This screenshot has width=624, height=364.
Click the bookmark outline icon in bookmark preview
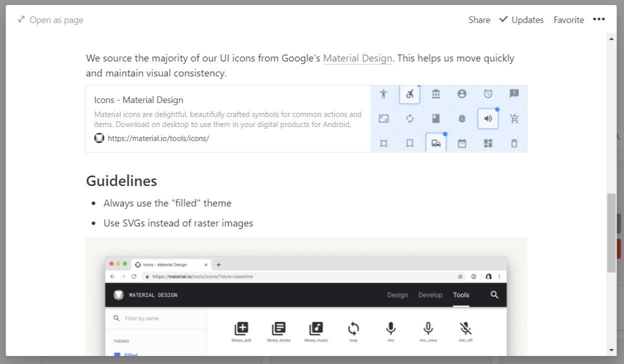point(409,143)
